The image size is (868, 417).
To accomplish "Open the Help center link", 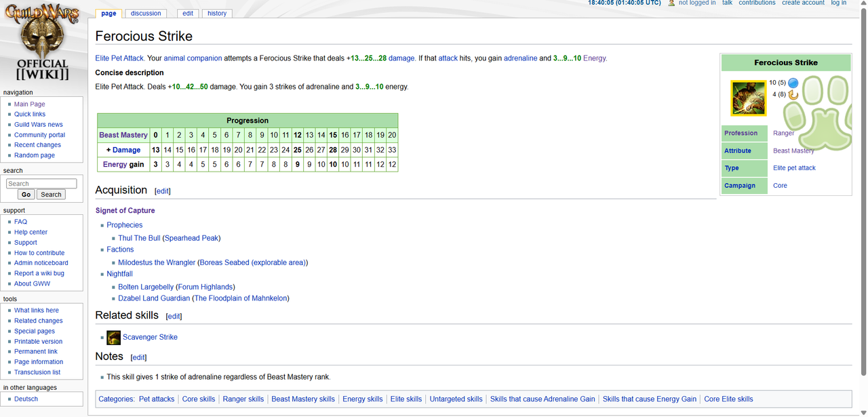I will [31, 232].
